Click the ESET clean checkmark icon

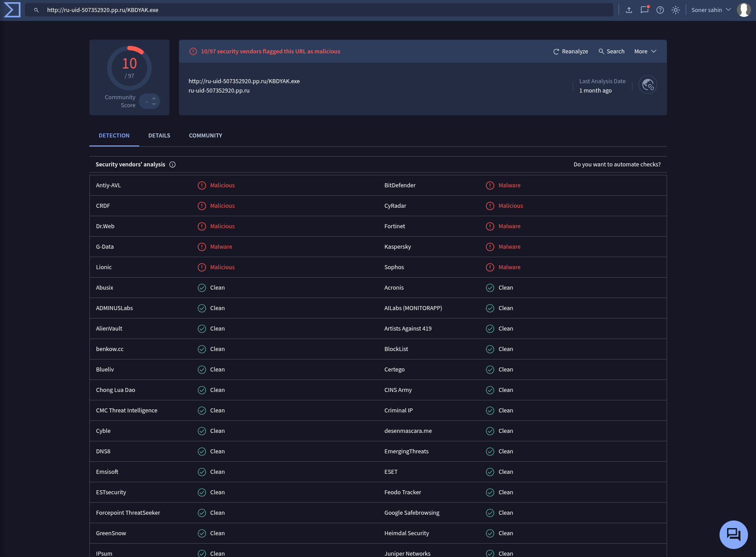490,472
